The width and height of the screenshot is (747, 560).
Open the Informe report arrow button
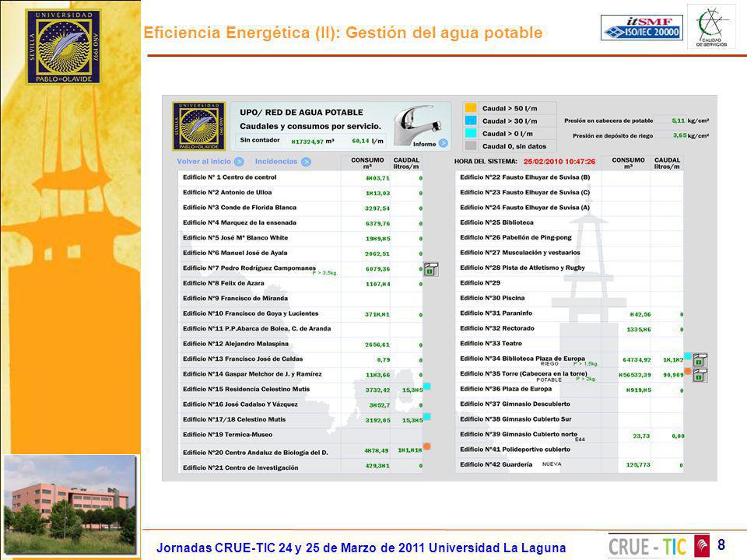pos(443,143)
